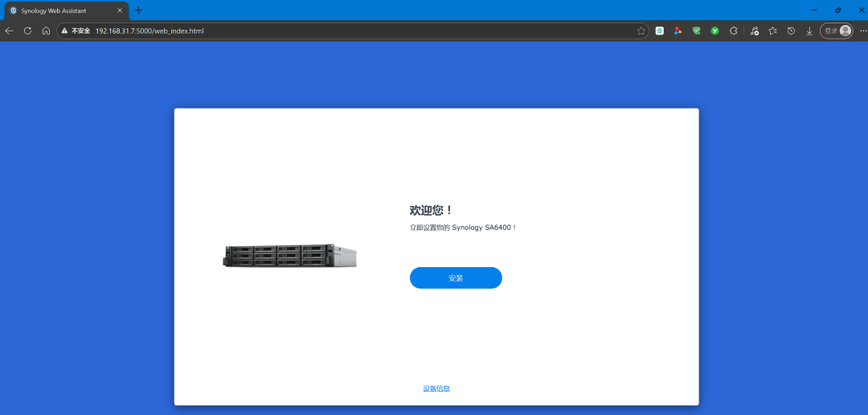
Task: Open the browser home page icon
Action: pyautogui.click(x=46, y=31)
